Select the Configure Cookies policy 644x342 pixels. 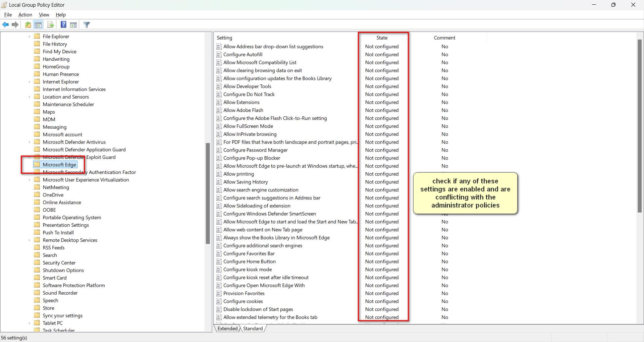pos(243,301)
